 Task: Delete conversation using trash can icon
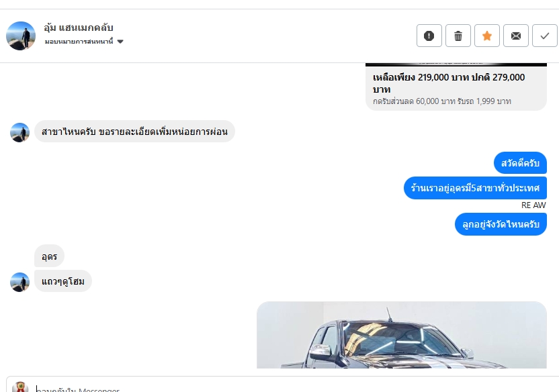458,36
